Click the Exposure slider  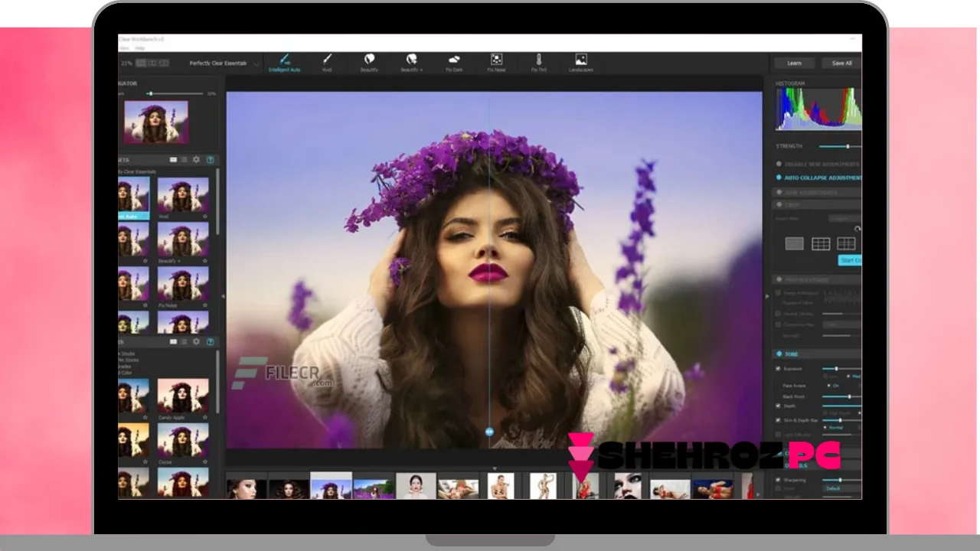coord(842,369)
